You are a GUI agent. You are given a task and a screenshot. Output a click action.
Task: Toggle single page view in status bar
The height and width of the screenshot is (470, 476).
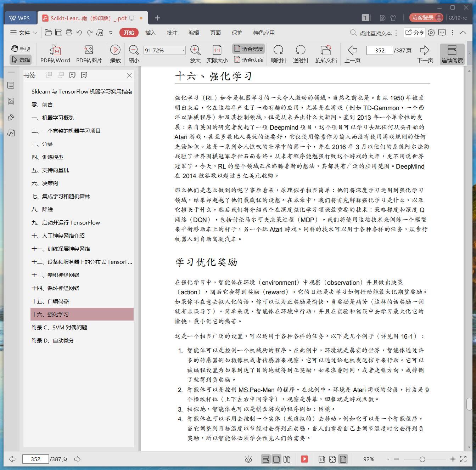pos(276,459)
